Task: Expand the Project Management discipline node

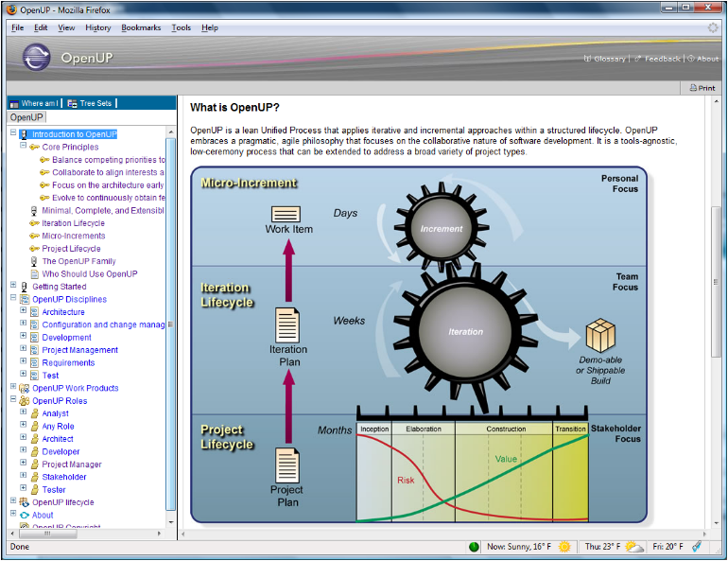Action: coord(24,348)
